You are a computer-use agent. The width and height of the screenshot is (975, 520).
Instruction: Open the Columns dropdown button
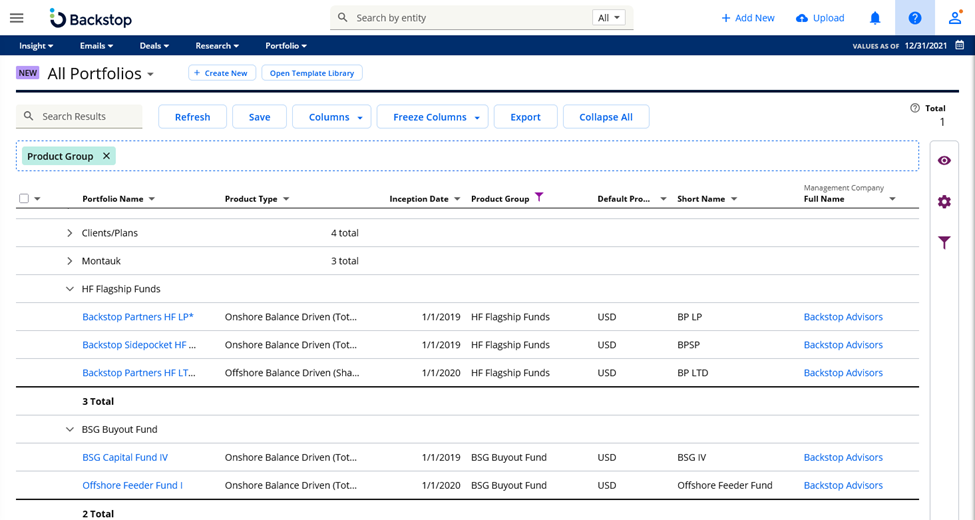[331, 117]
